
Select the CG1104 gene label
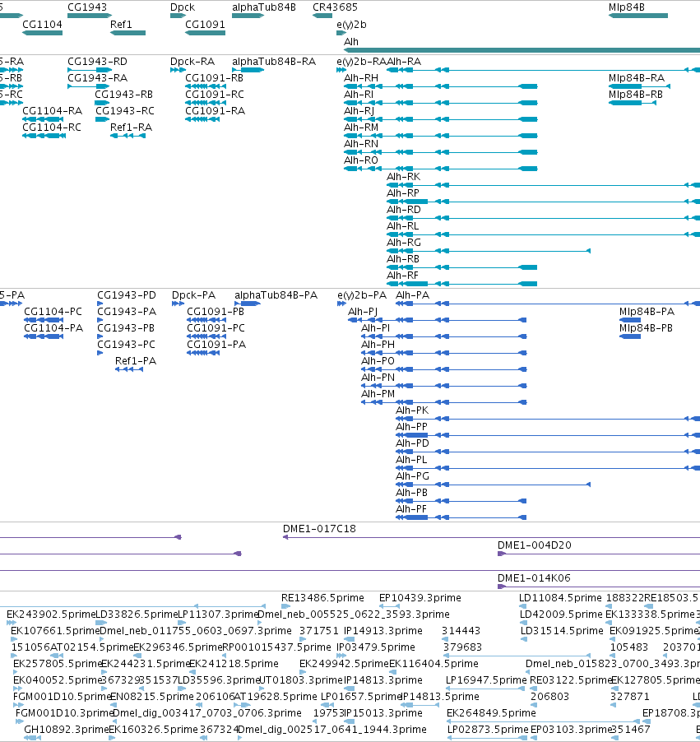pyautogui.click(x=42, y=24)
